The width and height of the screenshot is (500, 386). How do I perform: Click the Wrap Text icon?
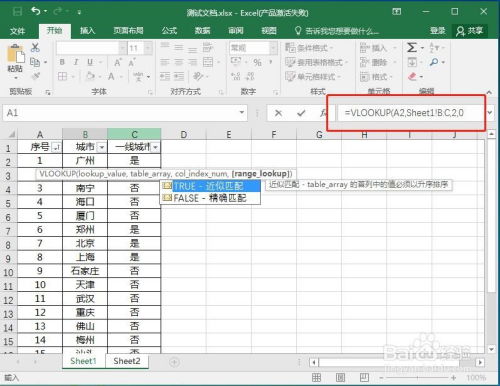(208, 47)
